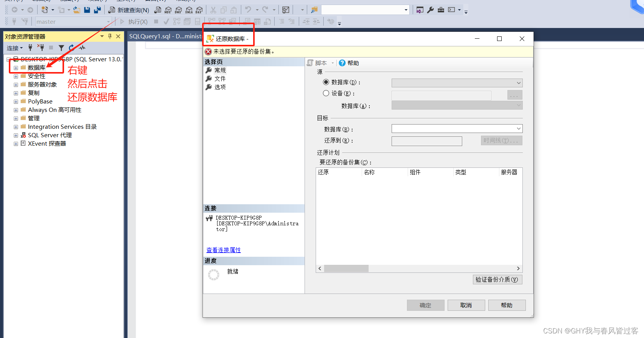Click the Find in Files icon

click(x=314, y=10)
